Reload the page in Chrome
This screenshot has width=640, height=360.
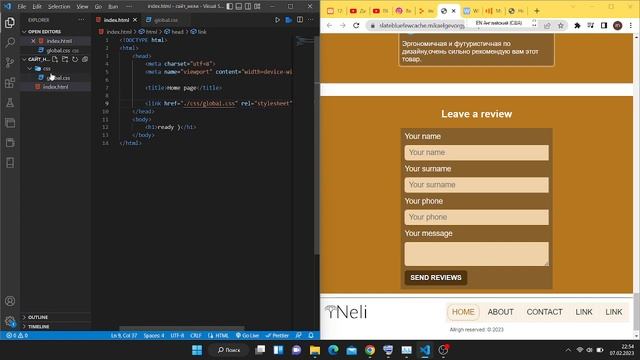click(x=356, y=25)
